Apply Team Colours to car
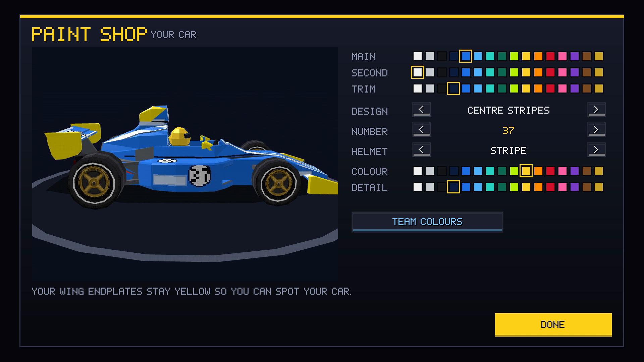 coord(427,222)
